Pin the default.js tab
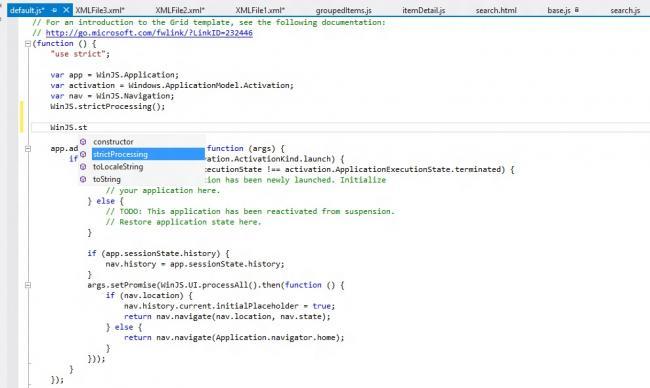Screen dimensions: 650x388 tap(54, 10)
